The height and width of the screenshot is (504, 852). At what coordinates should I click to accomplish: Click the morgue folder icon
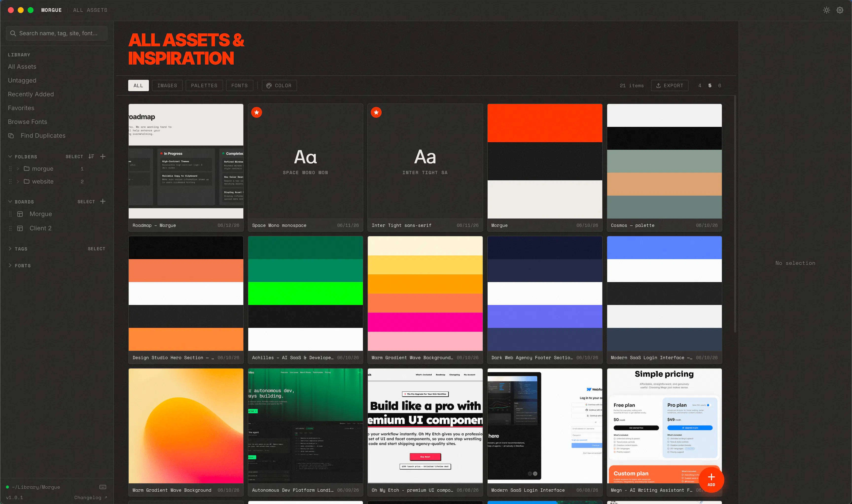coord(27,168)
